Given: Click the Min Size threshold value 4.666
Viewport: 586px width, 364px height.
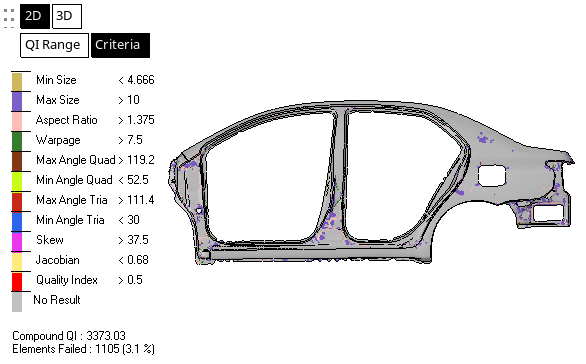Looking at the screenshot, I should (141, 80).
